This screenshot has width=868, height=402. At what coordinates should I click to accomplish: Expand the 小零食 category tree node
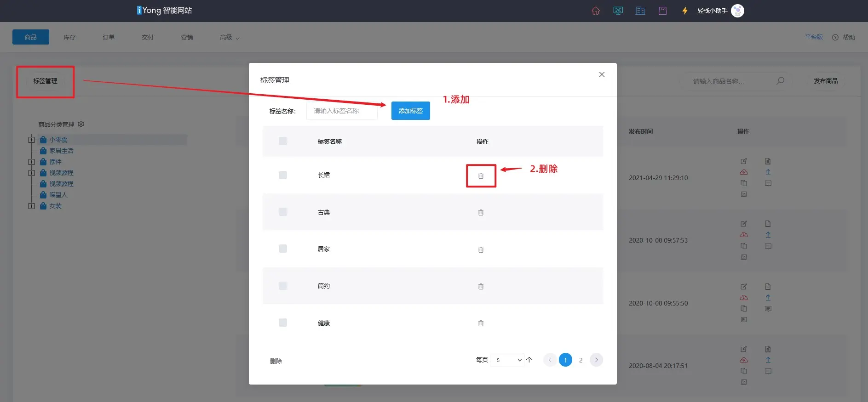31,140
